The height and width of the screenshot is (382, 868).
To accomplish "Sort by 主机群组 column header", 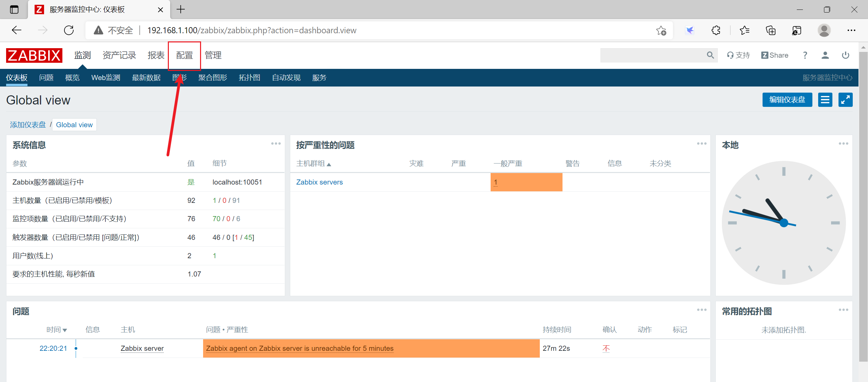I will (x=313, y=164).
